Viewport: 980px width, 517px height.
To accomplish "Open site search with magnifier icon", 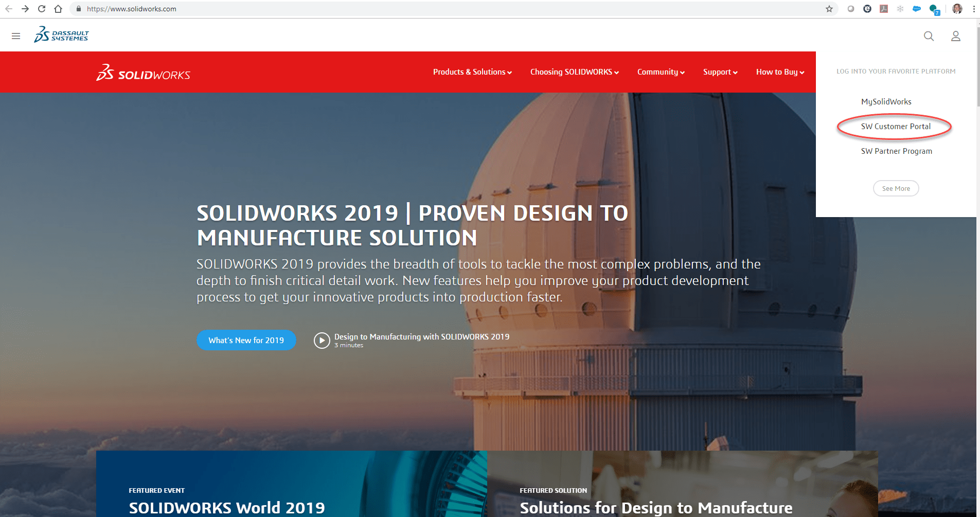I will [x=929, y=36].
